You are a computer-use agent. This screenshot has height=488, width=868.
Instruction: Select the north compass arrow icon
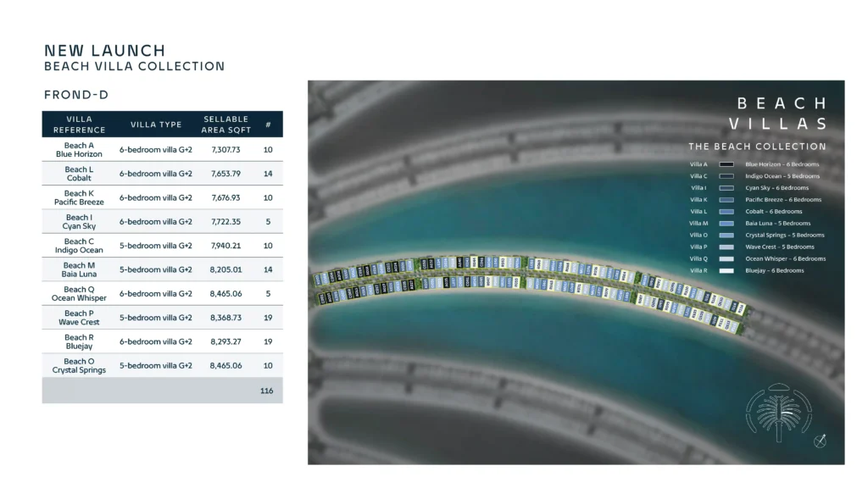tap(821, 440)
